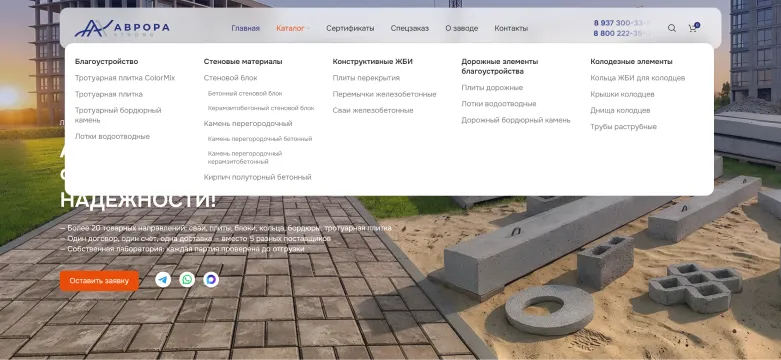Click the Аврора Strong logo
Image resolution: width=781 pixels, height=360 pixels.
coord(122,28)
